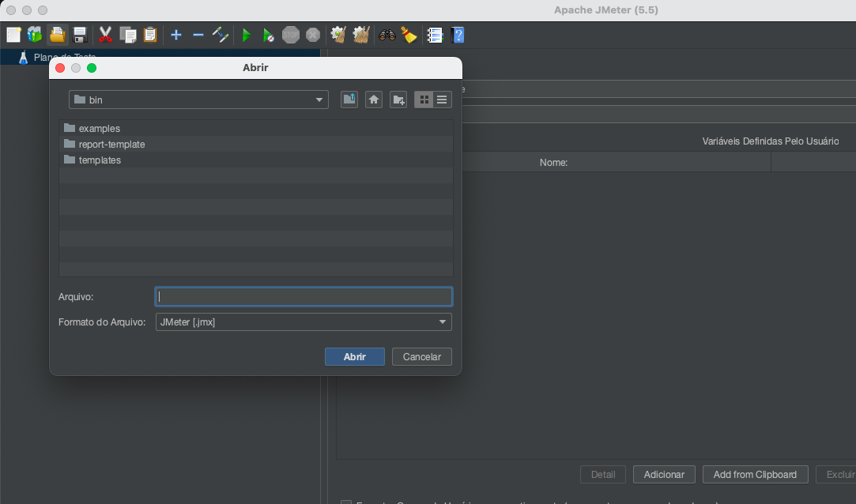The height and width of the screenshot is (504, 856).
Task: Go up one folder level in dialog
Action: tap(349, 100)
